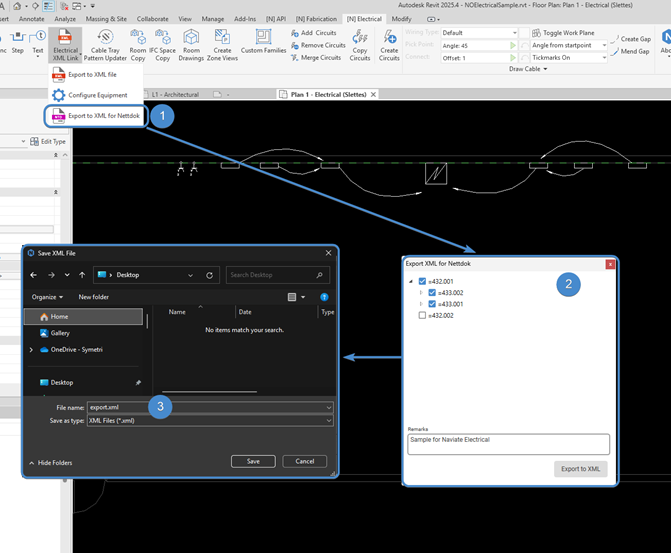Switch to the [N] Fabrication ribbon tab

(316, 19)
